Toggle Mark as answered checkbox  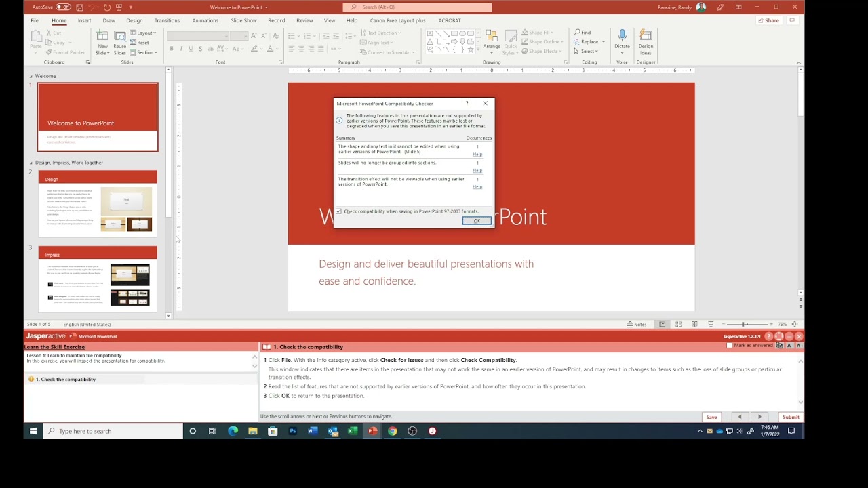click(x=729, y=346)
